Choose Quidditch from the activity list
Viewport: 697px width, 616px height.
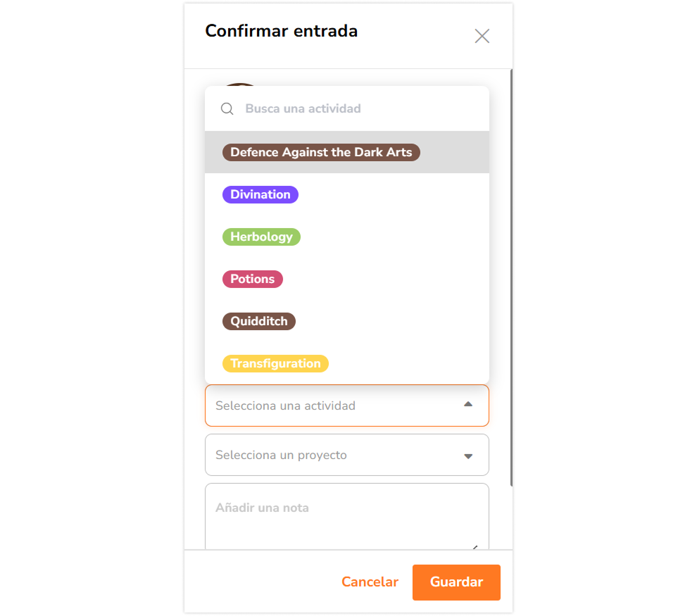259,321
